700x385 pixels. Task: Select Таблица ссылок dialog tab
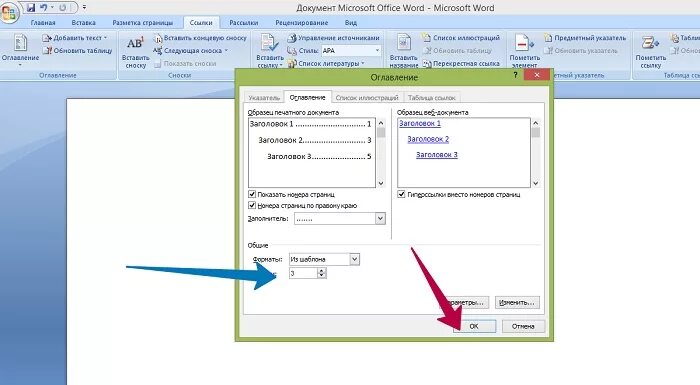(431, 97)
